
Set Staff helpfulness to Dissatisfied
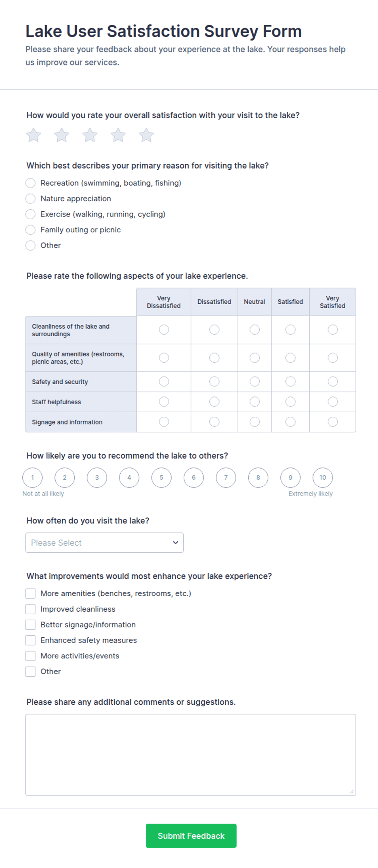coord(214,402)
